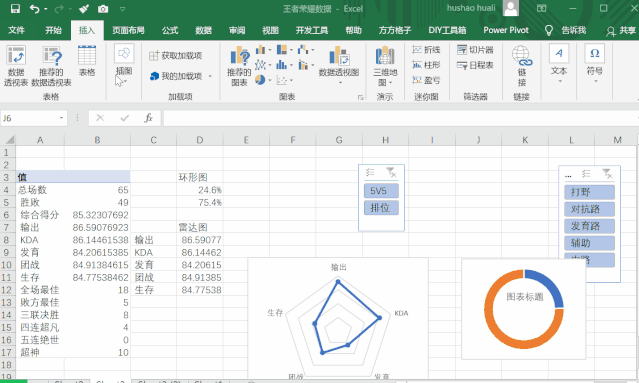Switch to the Page Layout (页面布局) tab
Screen dimensions: 639x383
(x=128, y=30)
